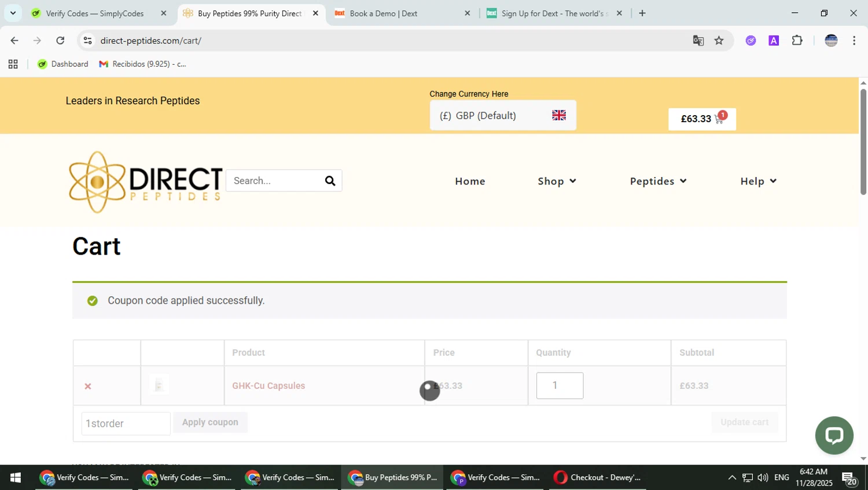
Task: Open the Windows Start menu
Action: click(x=16, y=477)
